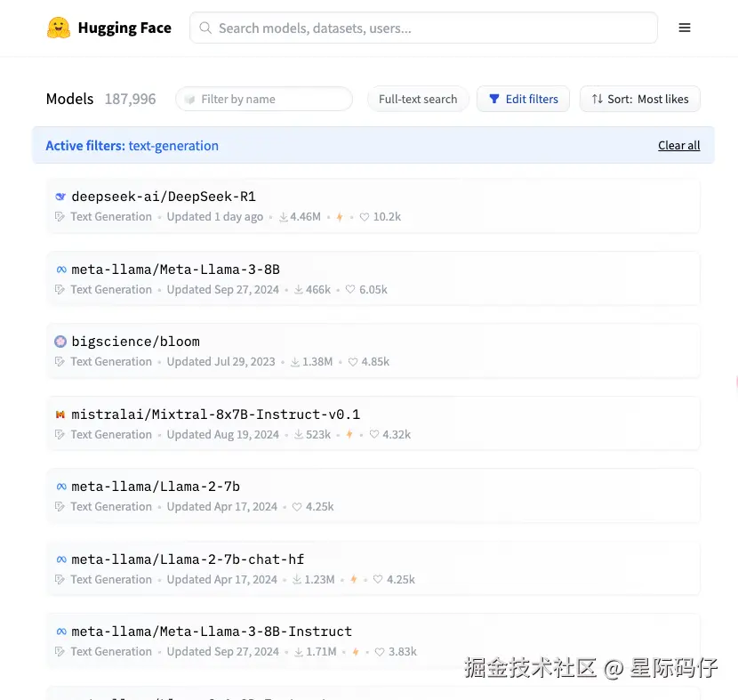Image resolution: width=738 pixels, height=700 pixels.
Task: Click Text Generation label on bigscience/bloom
Action: click(111, 361)
